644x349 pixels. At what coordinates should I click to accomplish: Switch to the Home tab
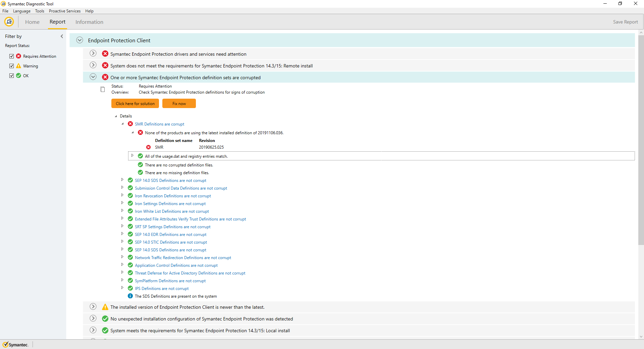coord(32,22)
